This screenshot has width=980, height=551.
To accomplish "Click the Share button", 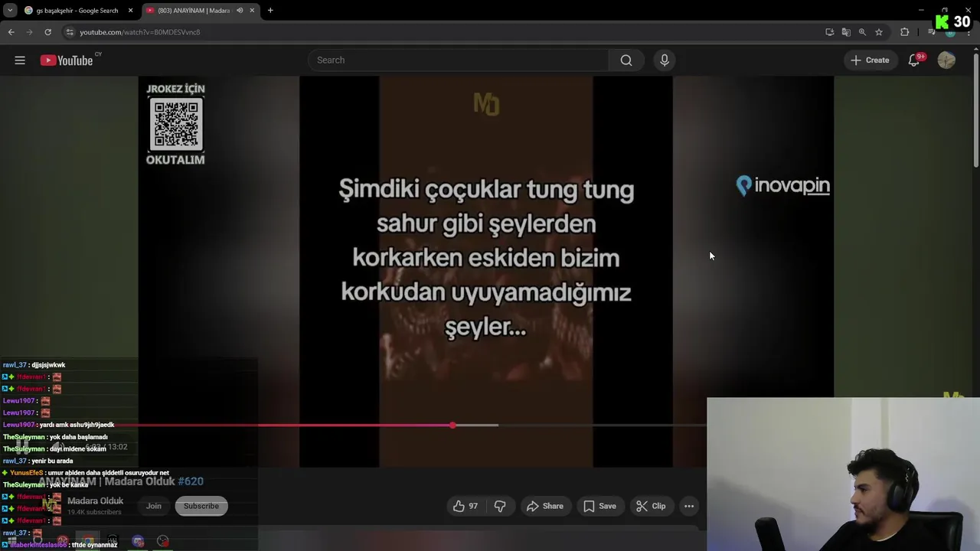I will point(545,506).
